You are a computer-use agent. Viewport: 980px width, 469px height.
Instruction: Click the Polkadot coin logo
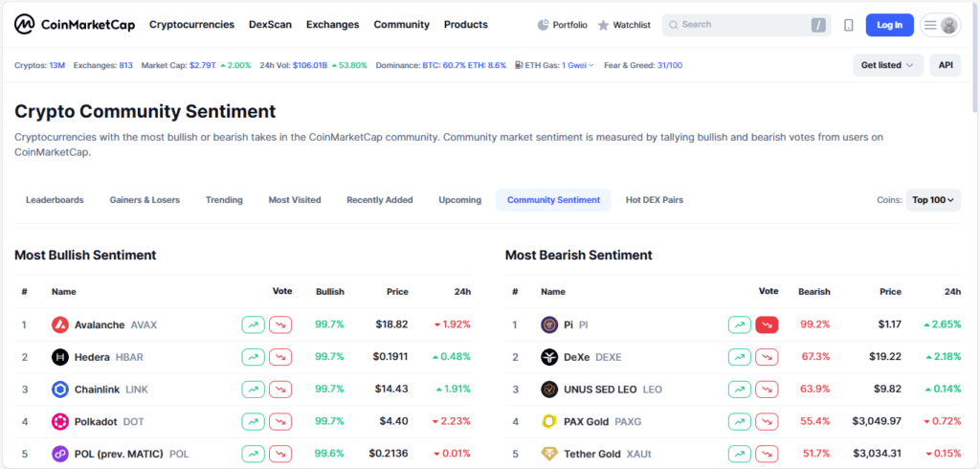[x=60, y=421]
